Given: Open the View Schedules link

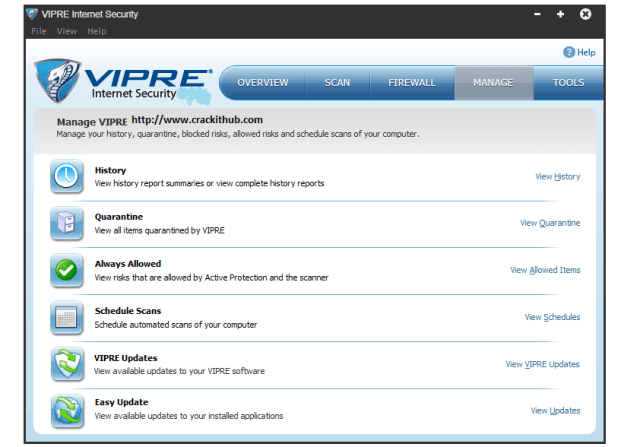Looking at the screenshot, I should pyautogui.click(x=552, y=317).
